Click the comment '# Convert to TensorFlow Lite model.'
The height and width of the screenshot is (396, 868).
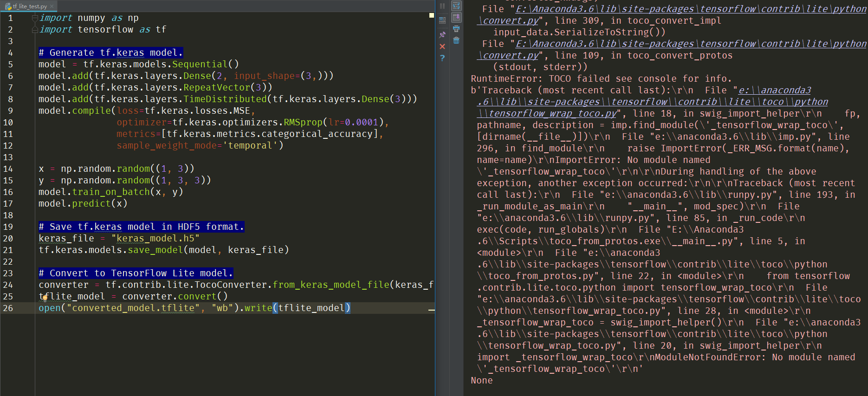(x=136, y=273)
